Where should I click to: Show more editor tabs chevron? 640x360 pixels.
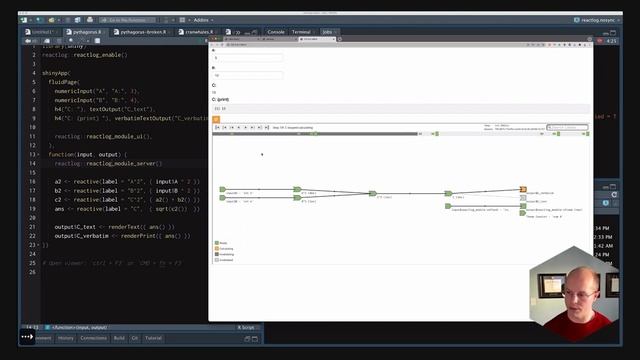click(x=237, y=32)
